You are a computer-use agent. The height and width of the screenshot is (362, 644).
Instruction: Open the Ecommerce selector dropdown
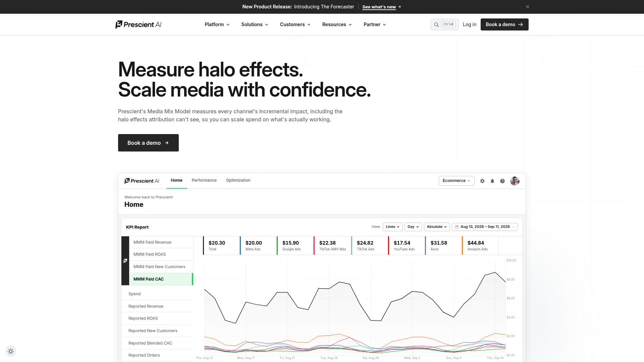457,181
